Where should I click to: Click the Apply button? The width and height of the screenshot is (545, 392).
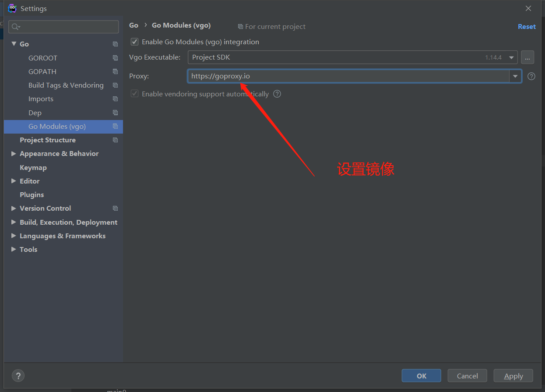513,376
